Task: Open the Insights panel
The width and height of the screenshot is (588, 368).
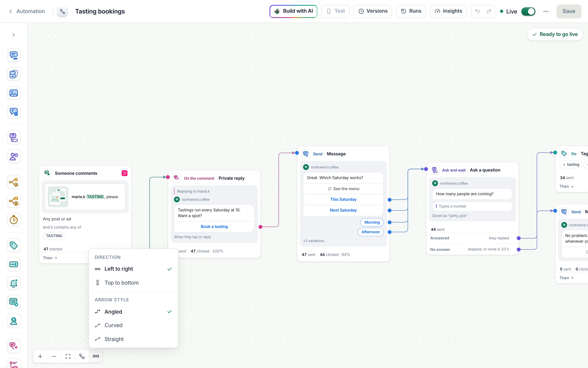Action: click(448, 11)
